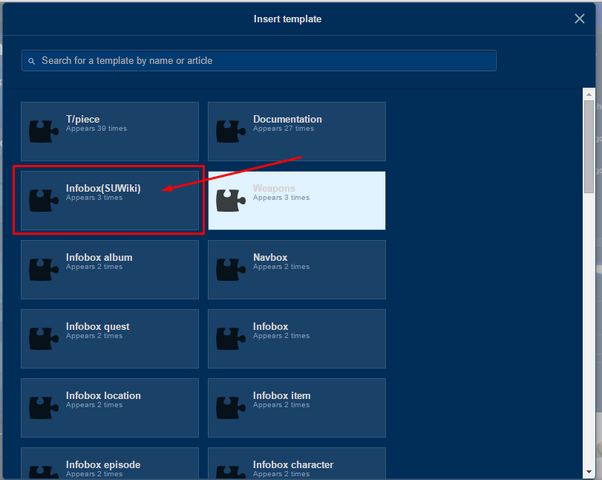Click the Infobox location puzzle piece icon
Screen dimensions: 602x480
point(44,408)
